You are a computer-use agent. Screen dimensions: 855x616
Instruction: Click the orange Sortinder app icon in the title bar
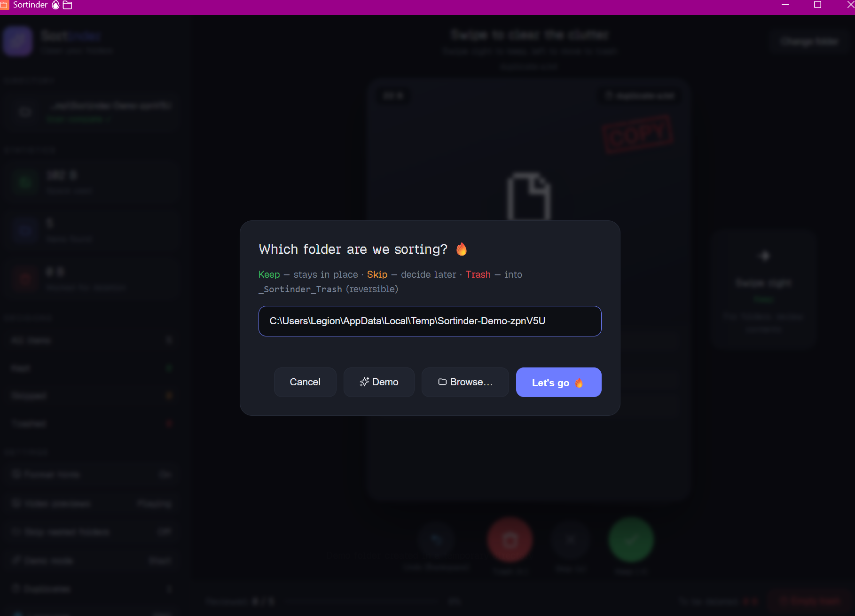tap(4, 5)
